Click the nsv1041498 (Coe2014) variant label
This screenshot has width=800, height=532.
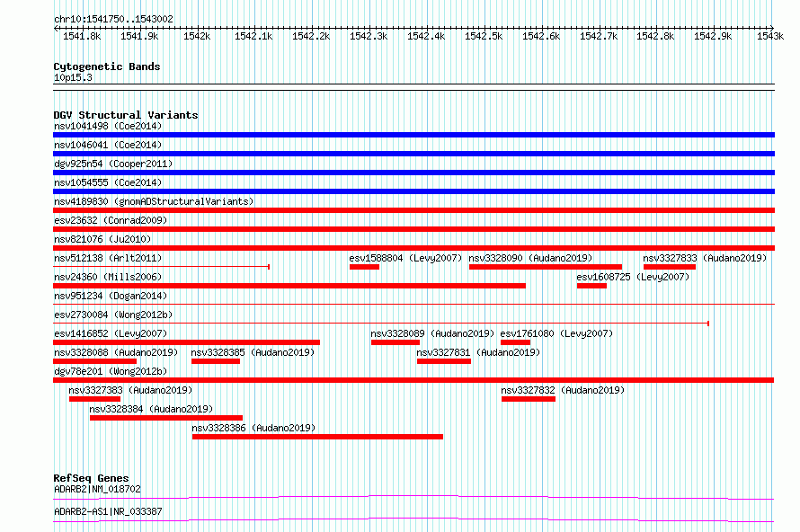click(x=108, y=126)
